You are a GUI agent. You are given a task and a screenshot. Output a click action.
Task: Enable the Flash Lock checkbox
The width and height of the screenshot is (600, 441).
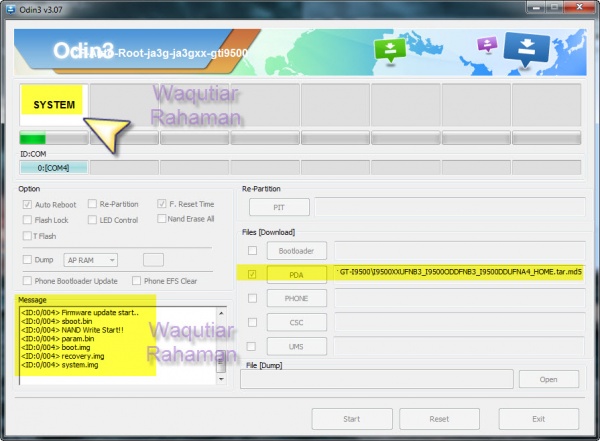(x=27, y=220)
